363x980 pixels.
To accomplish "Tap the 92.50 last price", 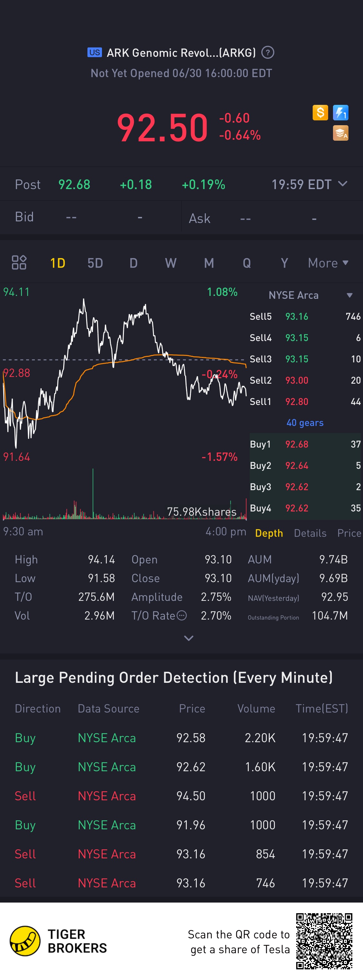I will click(x=163, y=127).
